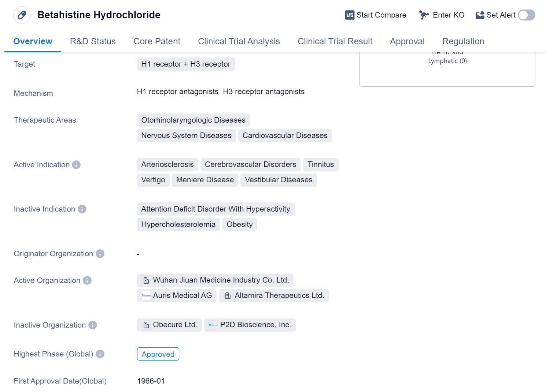Image resolution: width=546 pixels, height=392 pixels.
Task: Select the Meniere Disease indication tag
Action: 205,180
